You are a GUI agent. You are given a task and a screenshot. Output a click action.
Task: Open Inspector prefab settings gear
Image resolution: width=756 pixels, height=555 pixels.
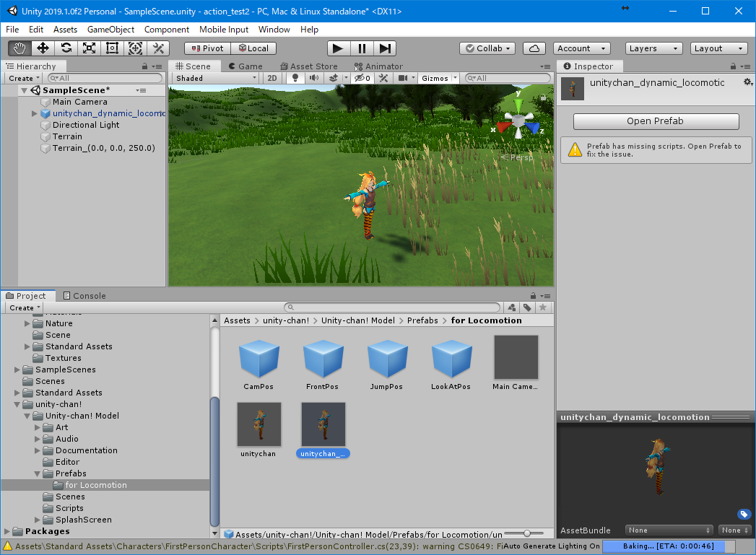[747, 82]
